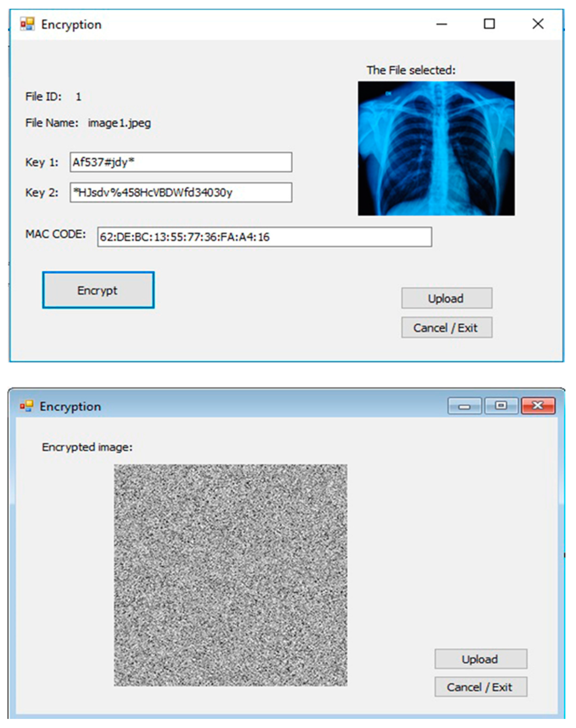The height and width of the screenshot is (728, 576).
Task: Click the selected chest X-ray image
Action: (436, 148)
